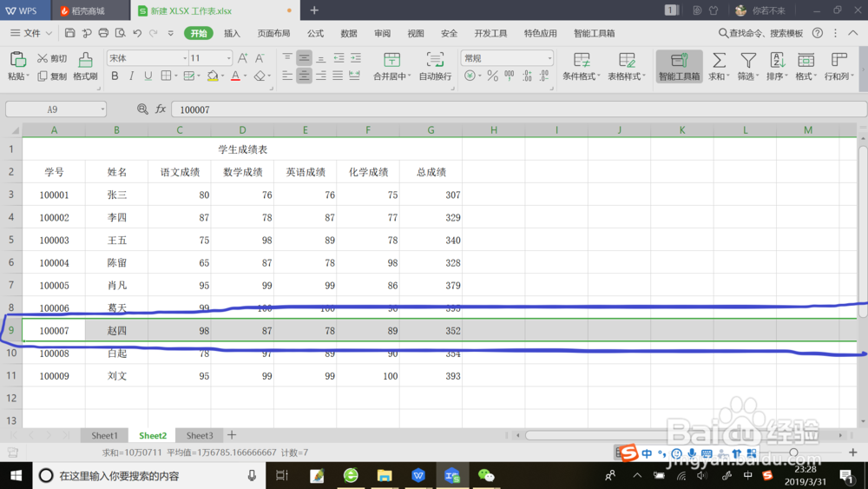
Task: Click the fx insert function icon
Action: click(161, 109)
